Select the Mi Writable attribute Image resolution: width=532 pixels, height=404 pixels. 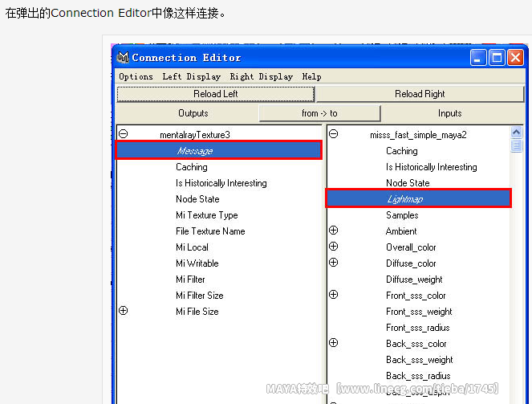197,263
